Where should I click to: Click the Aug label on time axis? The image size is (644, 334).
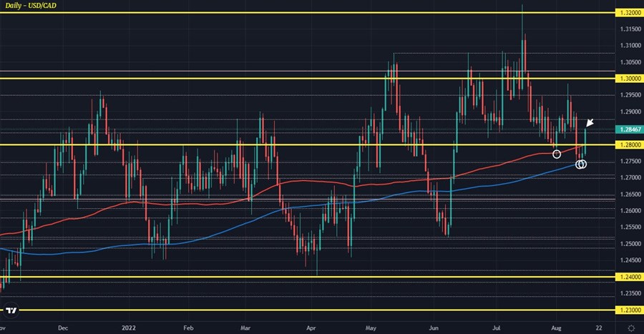[556, 328]
